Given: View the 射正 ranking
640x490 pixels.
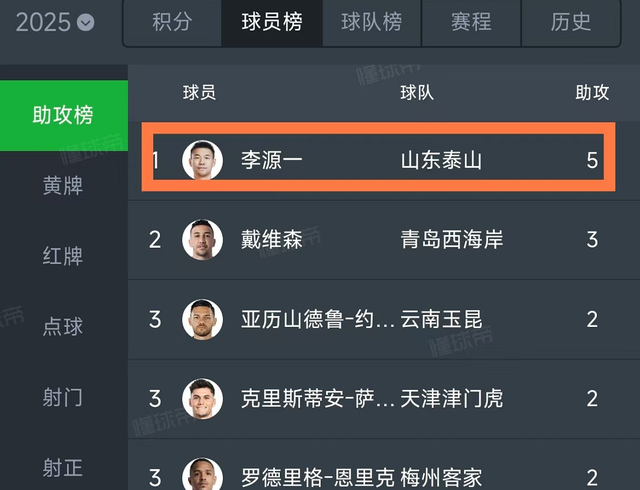Looking at the screenshot, I should (x=63, y=467).
